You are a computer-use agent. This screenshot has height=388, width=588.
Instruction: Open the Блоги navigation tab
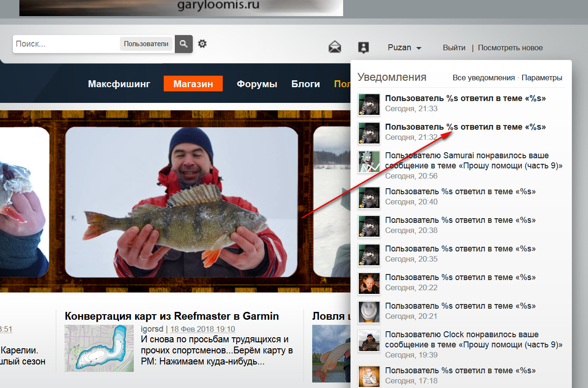coord(305,84)
